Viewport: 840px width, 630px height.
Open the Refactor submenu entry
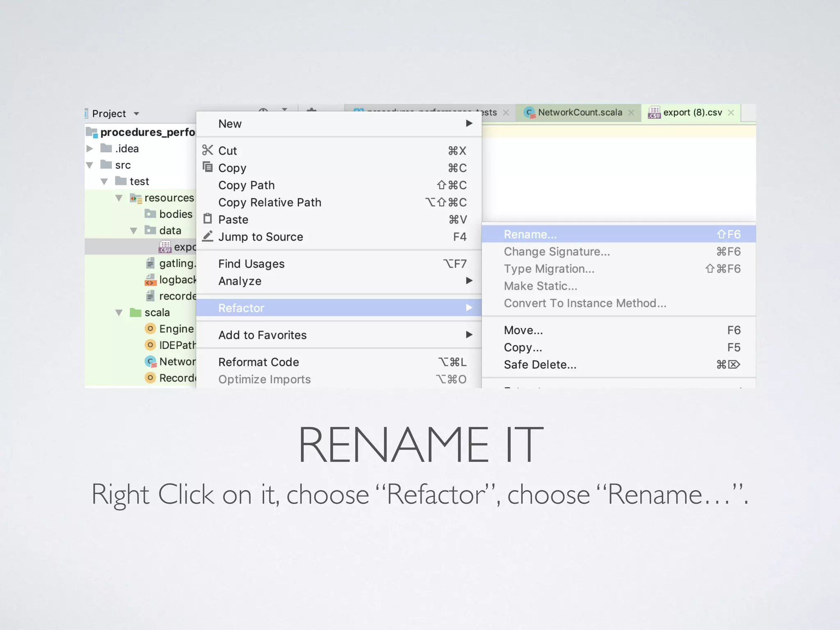(241, 308)
